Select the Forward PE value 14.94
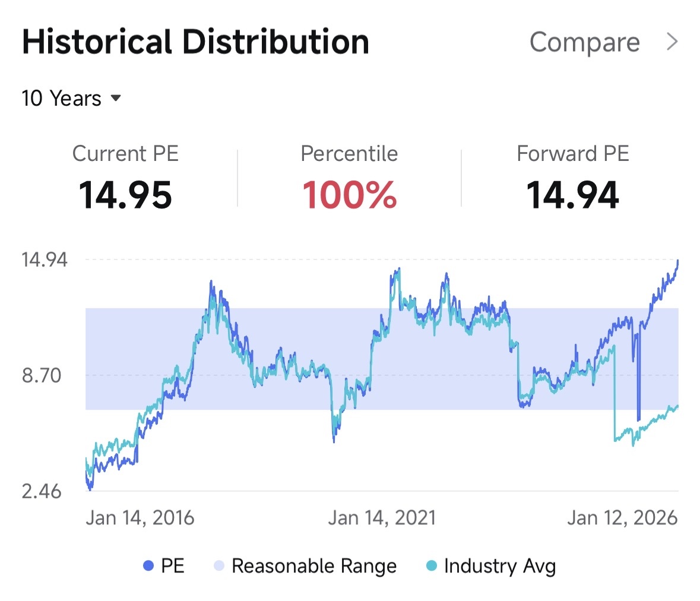Viewport: 700px width, 601px height. click(x=573, y=195)
